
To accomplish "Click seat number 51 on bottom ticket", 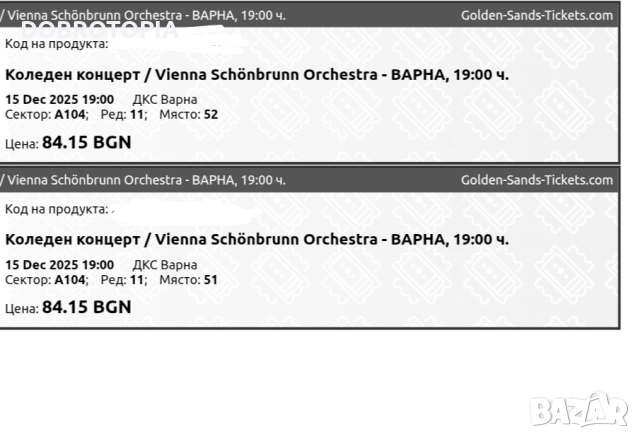I will tap(210, 279).
